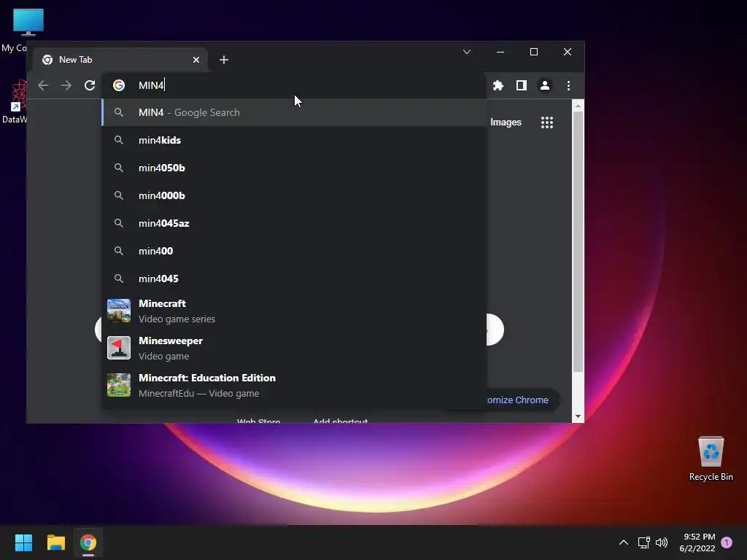Open the Extensions puzzle icon
The image size is (747, 560).
point(498,85)
